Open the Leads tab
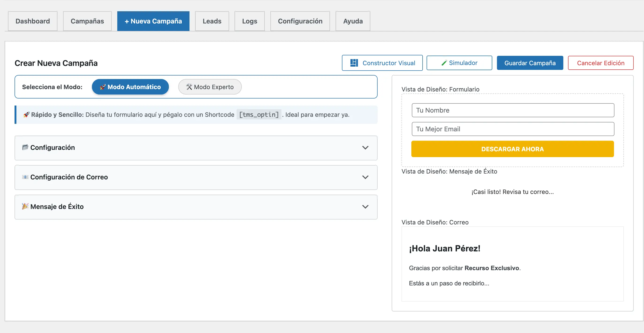Screen dimensions: 644x333 click(212, 21)
